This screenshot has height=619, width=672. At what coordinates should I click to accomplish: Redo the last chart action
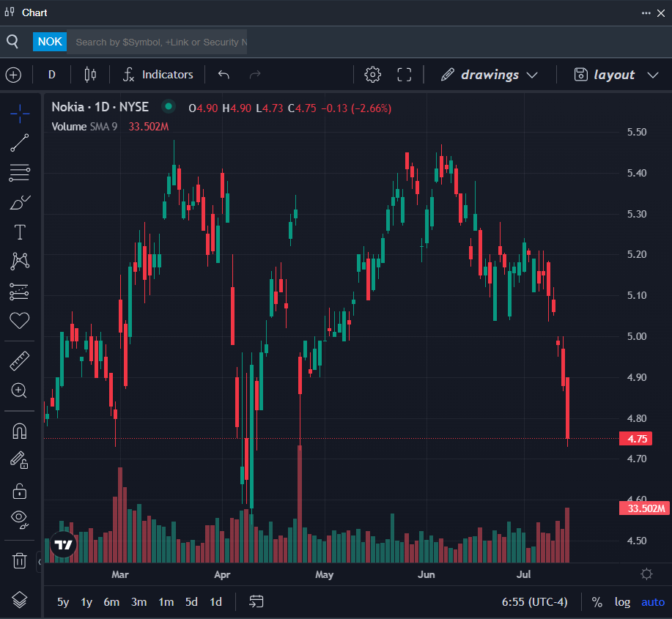255,75
